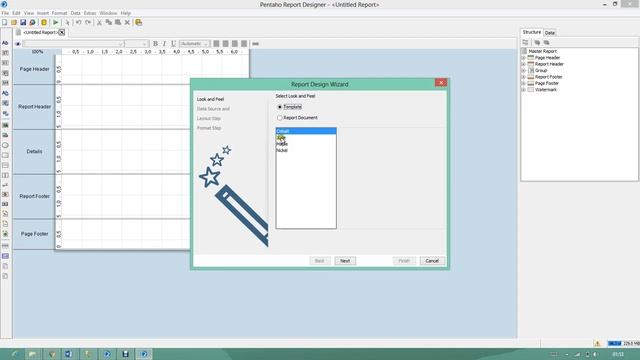Click the memory usage bar in status bar
Screen dimensions: 640x360
623,343
